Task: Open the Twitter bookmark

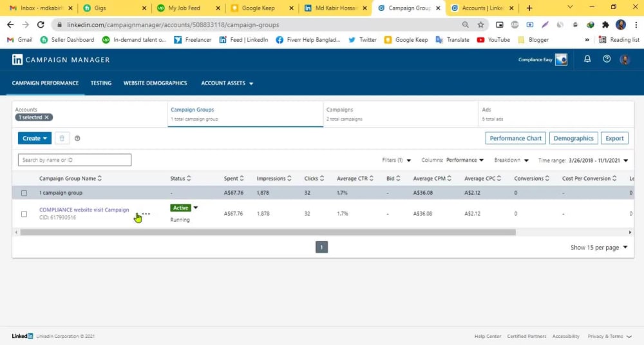Action: point(362,40)
